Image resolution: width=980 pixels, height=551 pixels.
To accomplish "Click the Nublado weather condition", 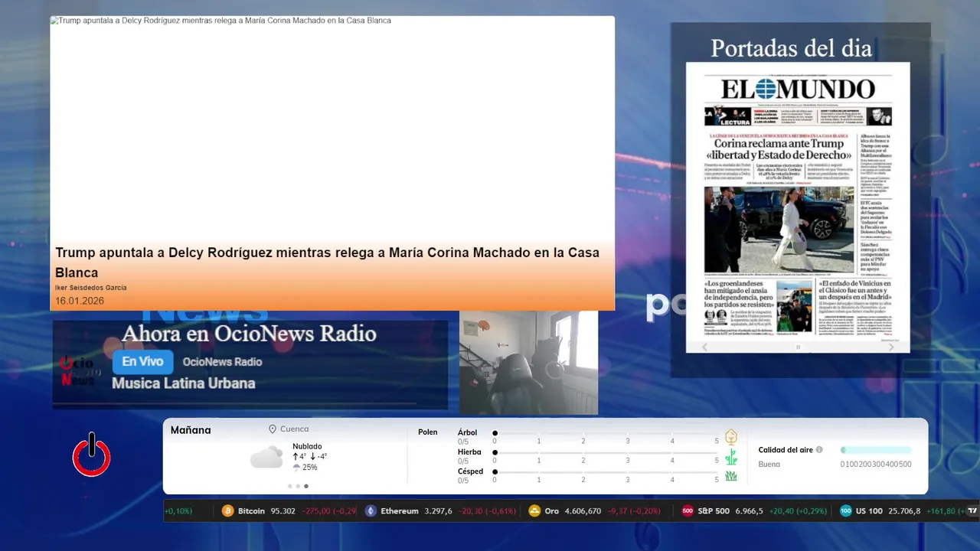I will coord(307,446).
